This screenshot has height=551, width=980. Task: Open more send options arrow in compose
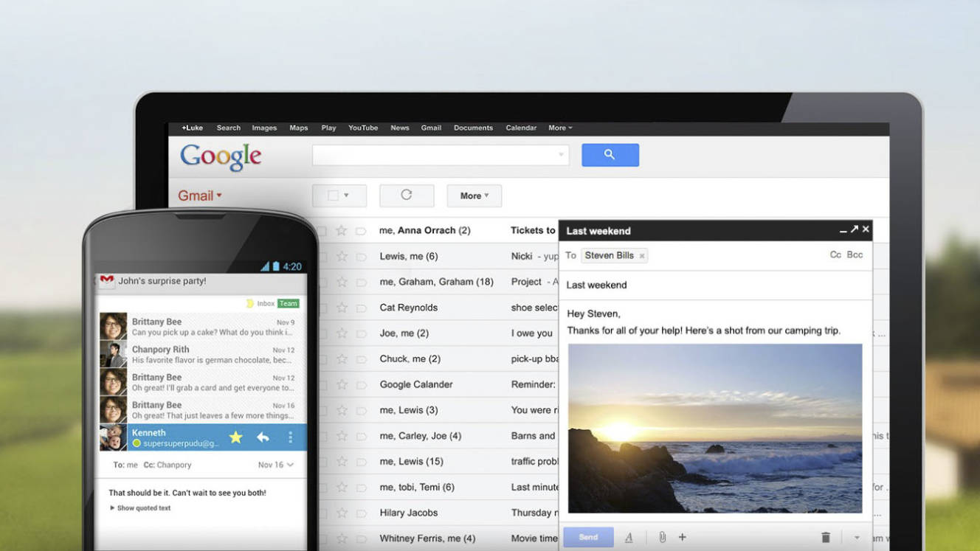tap(857, 538)
